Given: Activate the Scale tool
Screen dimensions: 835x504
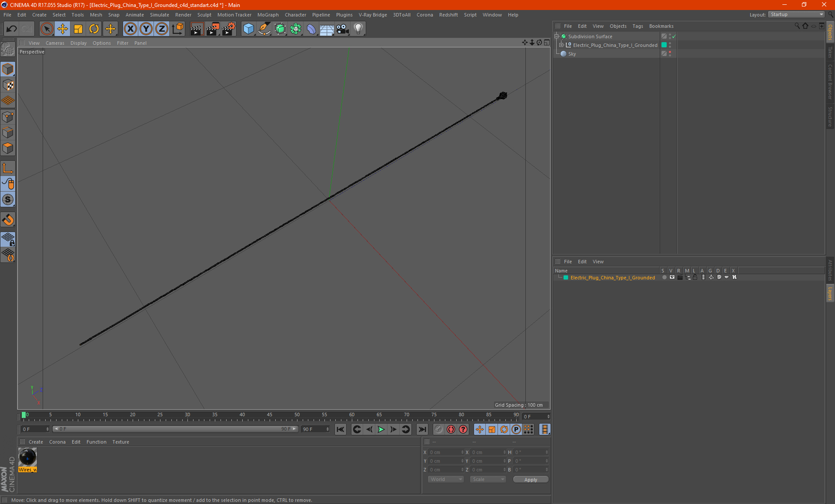Looking at the screenshot, I should point(78,29).
